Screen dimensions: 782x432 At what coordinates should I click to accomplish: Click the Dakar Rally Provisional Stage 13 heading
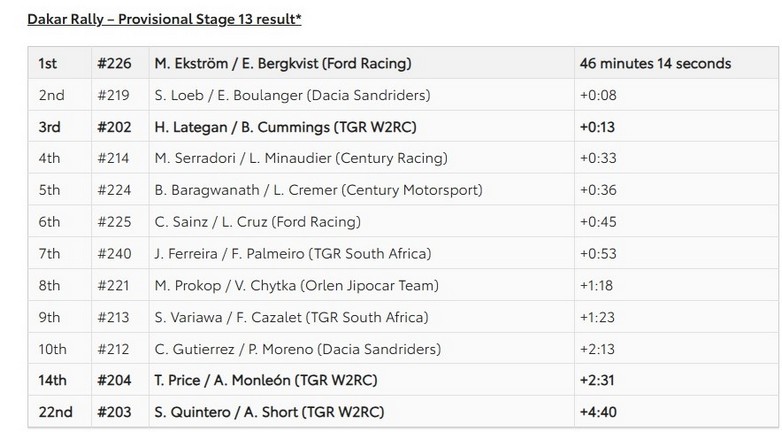(164, 19)
